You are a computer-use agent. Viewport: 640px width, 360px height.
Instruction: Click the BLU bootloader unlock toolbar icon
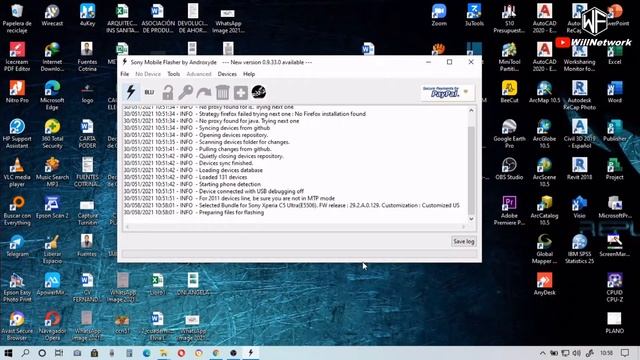coord(149,92)
